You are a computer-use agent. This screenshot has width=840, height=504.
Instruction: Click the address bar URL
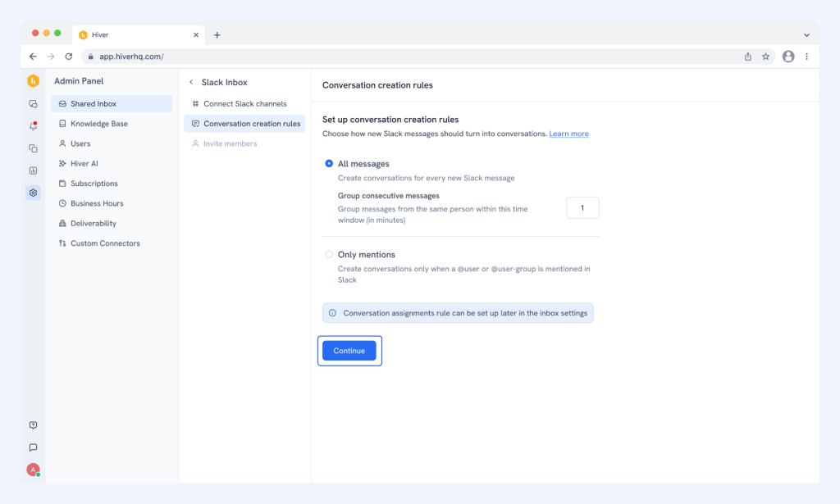(131, 57)
